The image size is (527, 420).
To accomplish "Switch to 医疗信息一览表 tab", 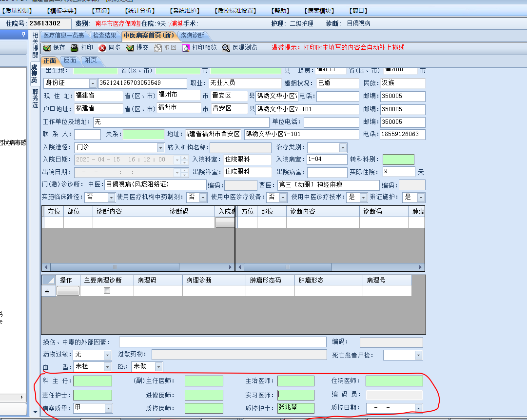I will pos(64,36).
